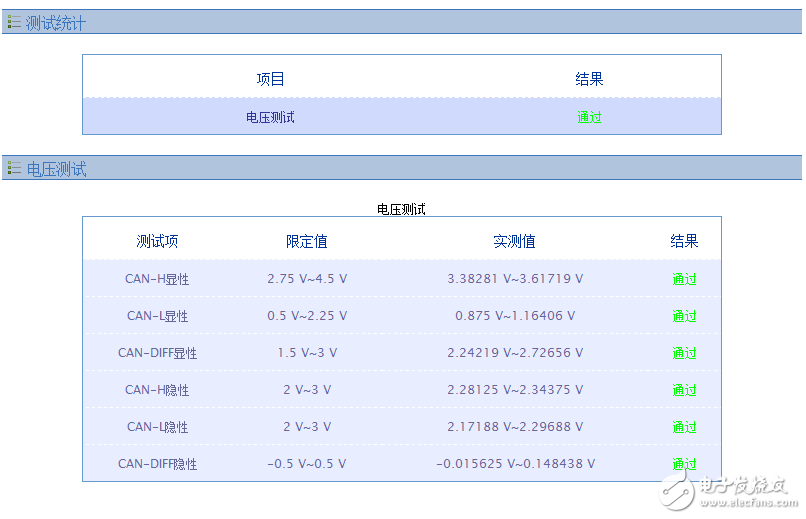
Task: Select the CAN-H显性 test item cell
Action: 157,279
